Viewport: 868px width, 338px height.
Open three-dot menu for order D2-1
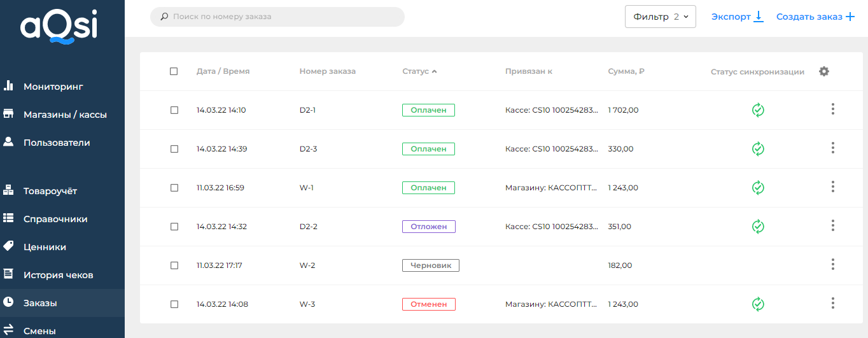point(832,109)
